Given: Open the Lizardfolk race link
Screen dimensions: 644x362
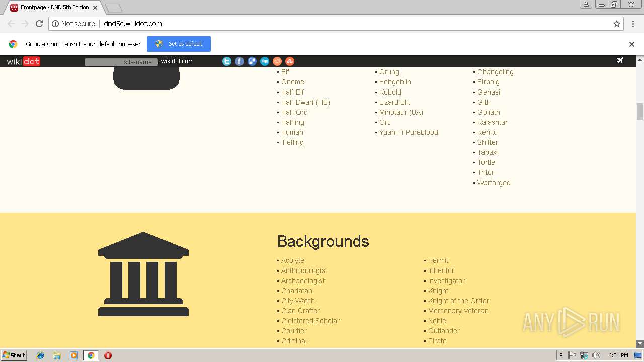Looking at the screenshot, I should pos(394,102).
